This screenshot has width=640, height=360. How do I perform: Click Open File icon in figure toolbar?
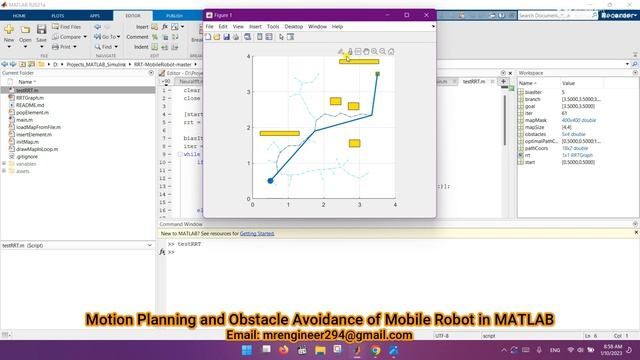[x=217, y=37]
